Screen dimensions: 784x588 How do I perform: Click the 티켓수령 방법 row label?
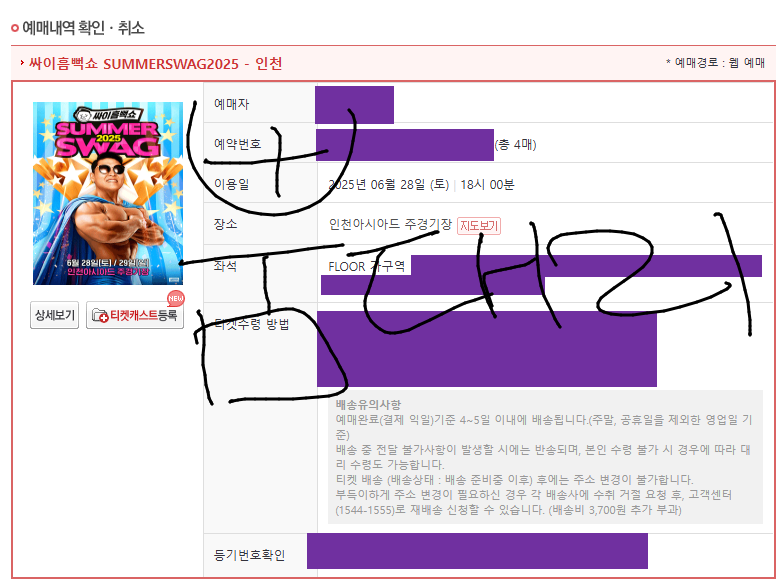point(252,324)
